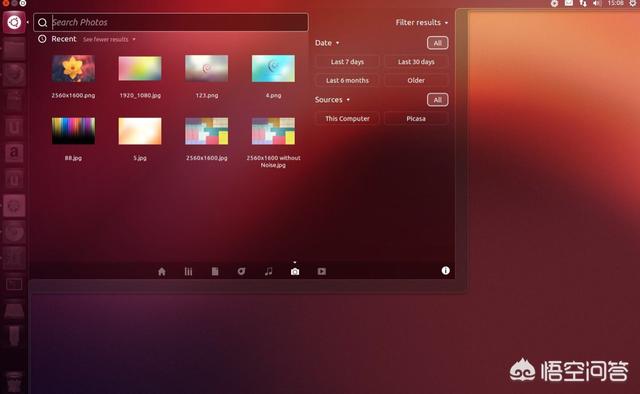Screen dimensions: 640x394
Task: Focus the Search Photos field
Action: [171, 22]
